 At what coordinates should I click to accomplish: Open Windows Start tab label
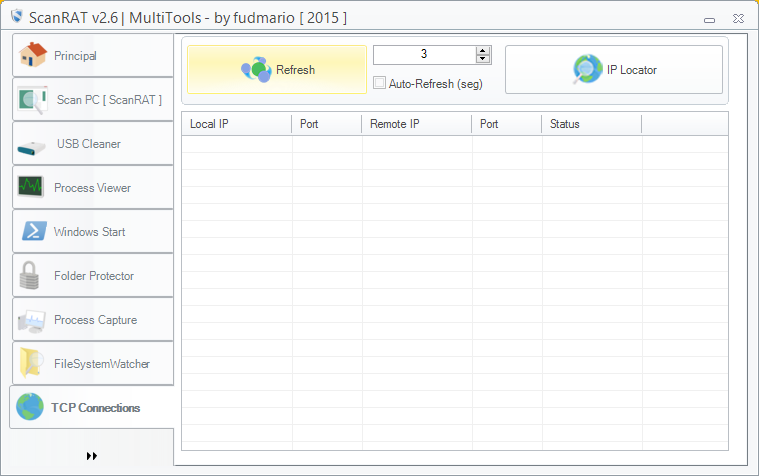coord(90,232)
